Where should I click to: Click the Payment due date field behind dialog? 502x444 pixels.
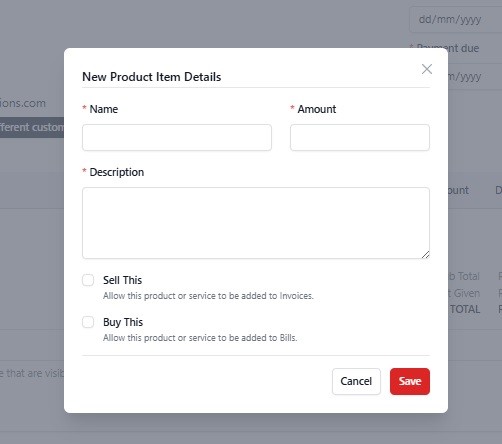[475, 77]
